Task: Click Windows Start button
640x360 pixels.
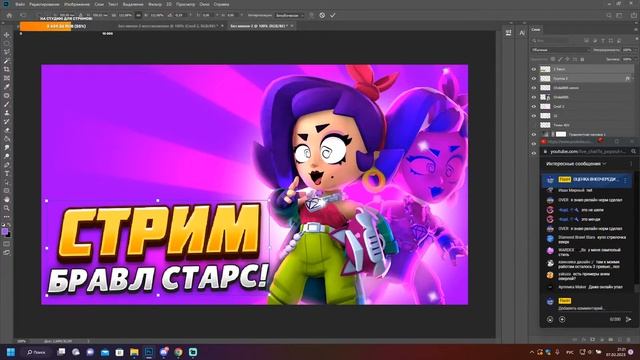Action: pos(11,352)
